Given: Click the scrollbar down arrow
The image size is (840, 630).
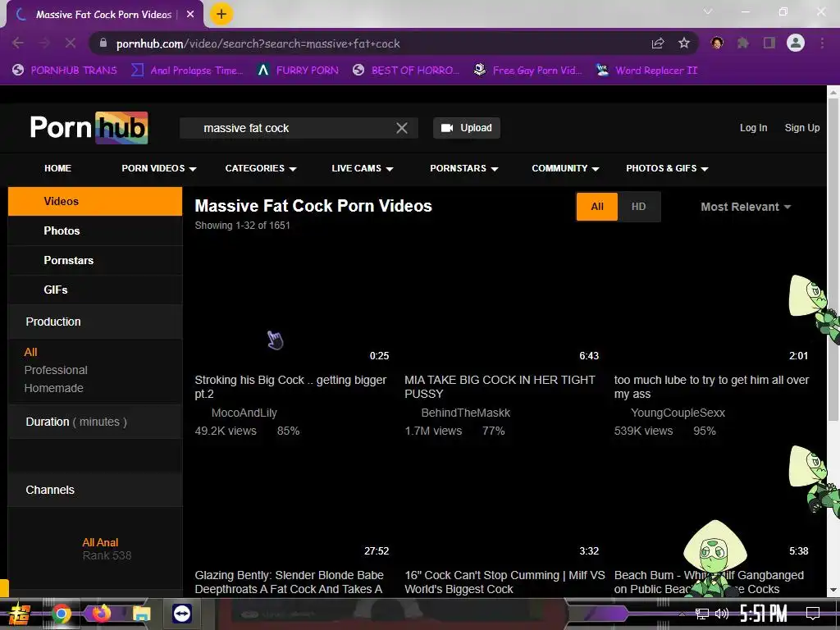Looking at the screenshot, I should click(833, 590).
